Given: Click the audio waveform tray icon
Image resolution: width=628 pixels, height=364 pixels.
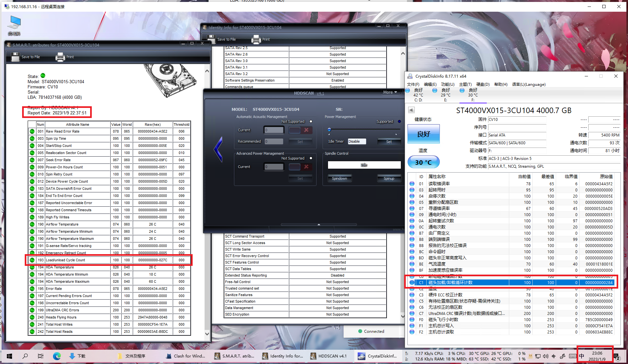Looking at the screenshot, I should (553, 356).
